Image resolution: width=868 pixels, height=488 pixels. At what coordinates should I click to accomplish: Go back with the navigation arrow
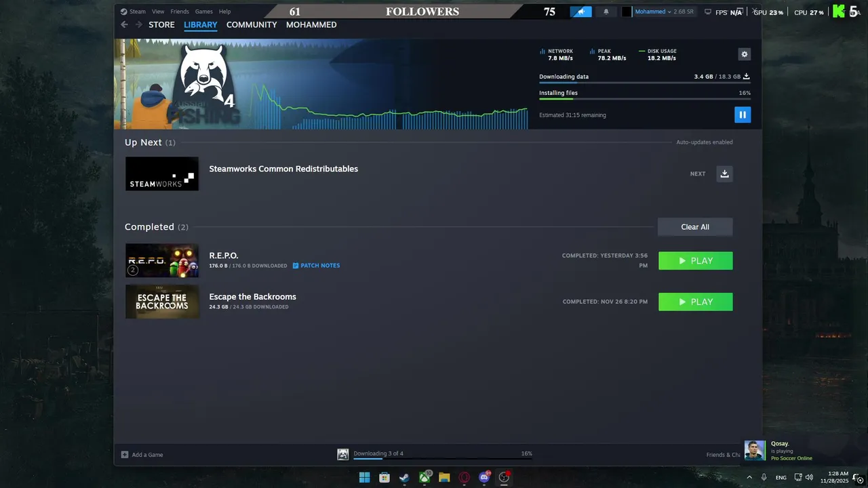click(124, 24)
